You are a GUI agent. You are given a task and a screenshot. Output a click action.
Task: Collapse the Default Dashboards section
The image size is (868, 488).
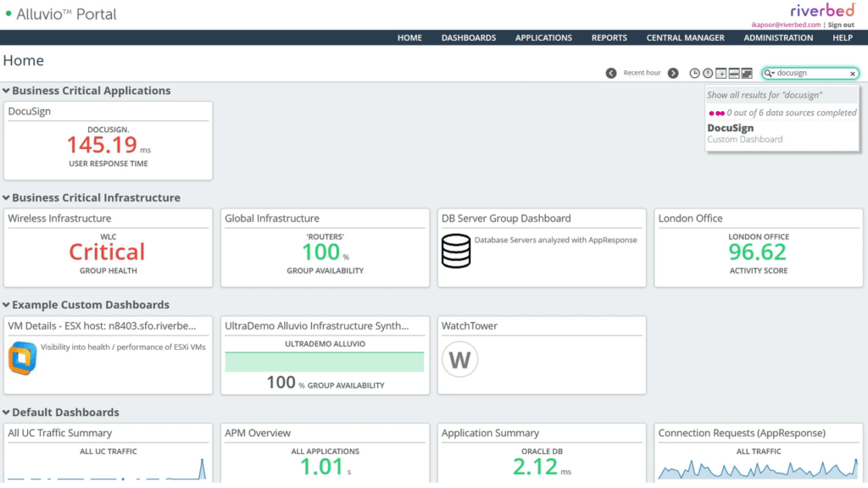point(7,411)
